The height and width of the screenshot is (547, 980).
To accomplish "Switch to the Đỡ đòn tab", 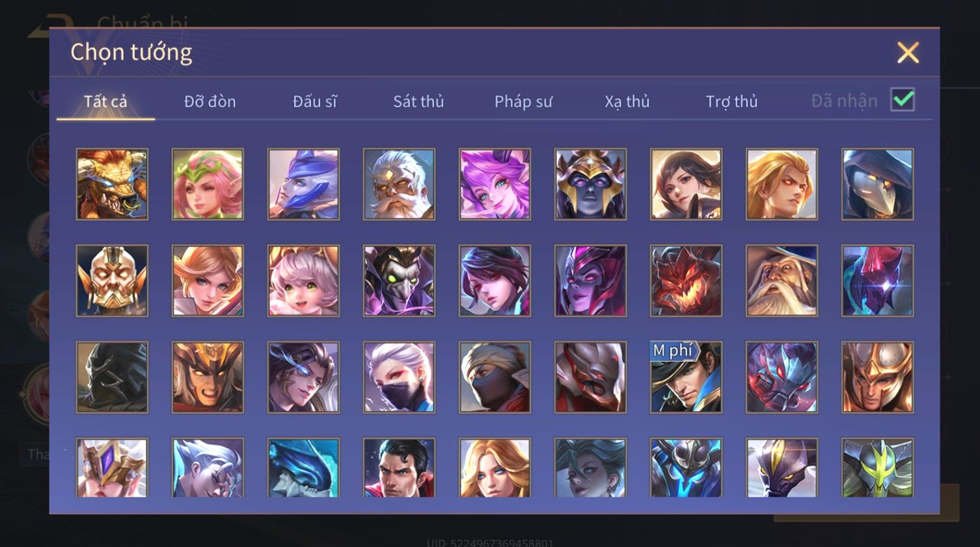I will 210,101.
